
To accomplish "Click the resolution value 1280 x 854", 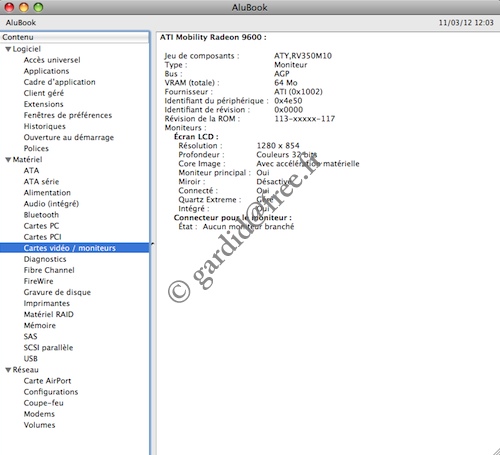I will (278, 146).
